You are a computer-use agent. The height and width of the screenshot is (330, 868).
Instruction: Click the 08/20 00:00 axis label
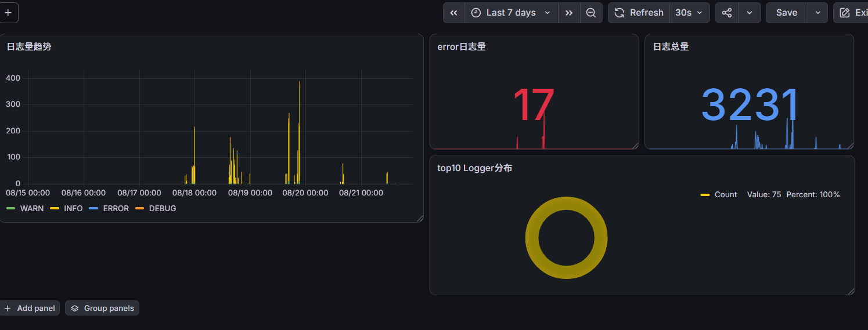(x=305, y=193)
